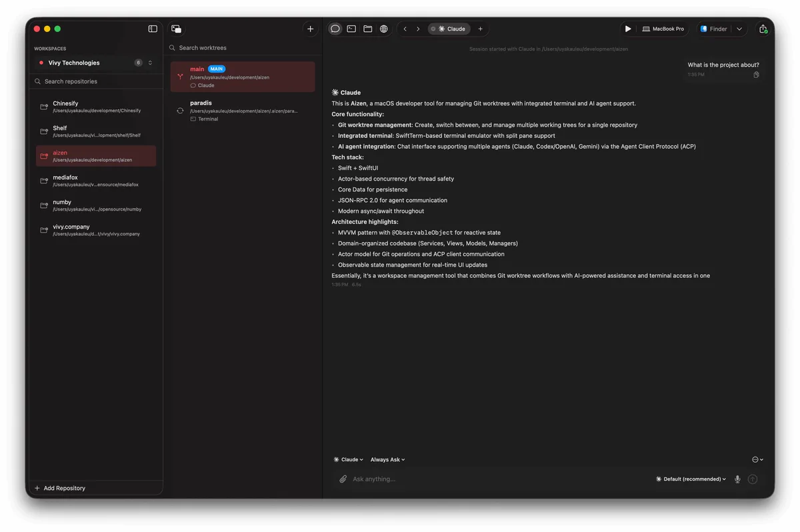
Task: Open in Finder button
Action: [x=713, y=29]
